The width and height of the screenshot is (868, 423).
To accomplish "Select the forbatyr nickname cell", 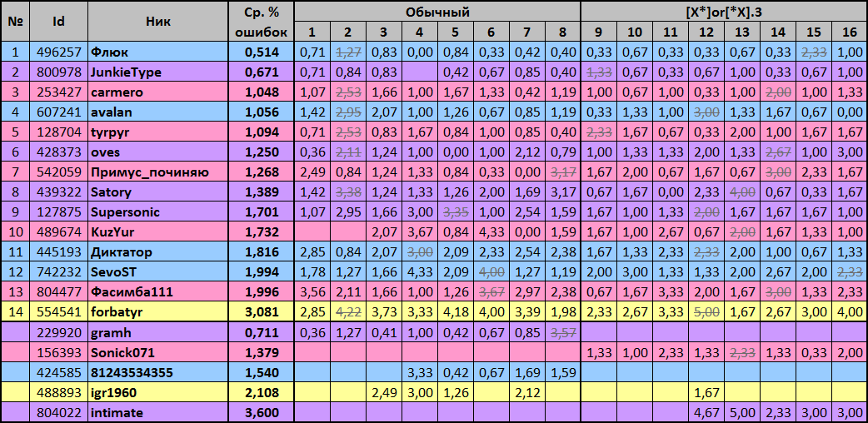I will click(x=157, y=312).
